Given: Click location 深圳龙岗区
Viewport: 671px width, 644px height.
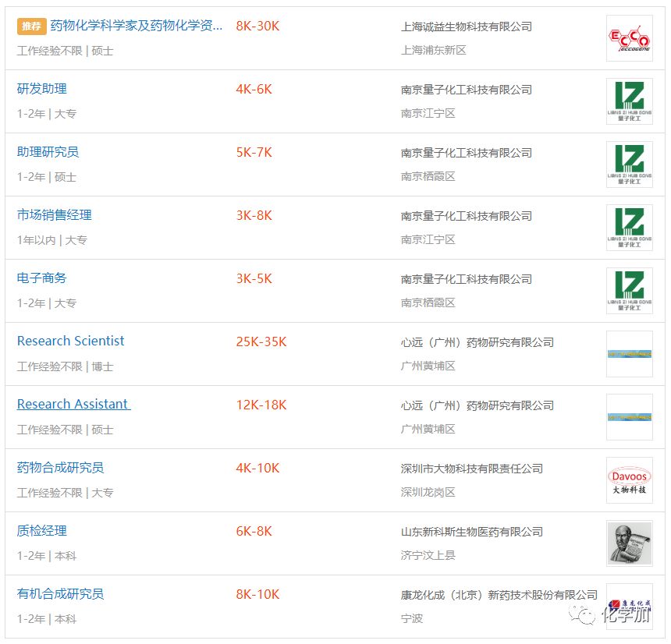Looking at the screenshot, I should (428, 492).
